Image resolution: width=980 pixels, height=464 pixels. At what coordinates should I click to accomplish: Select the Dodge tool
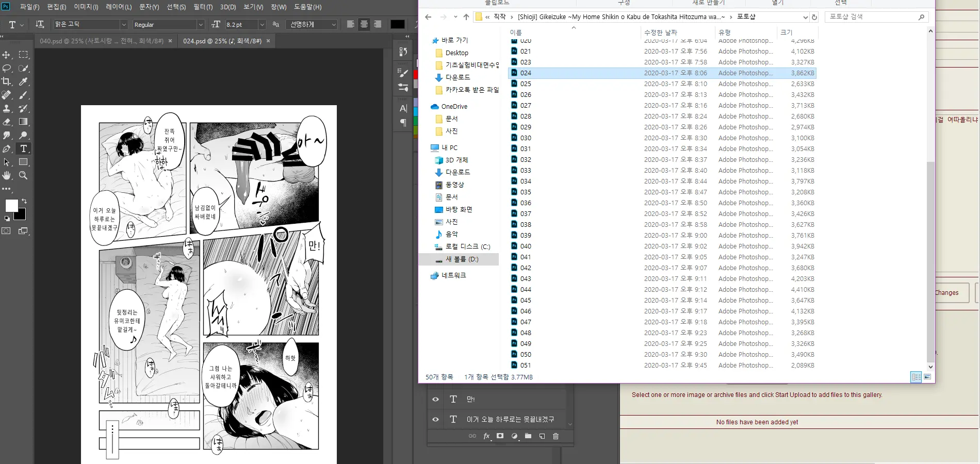click(x=23, y=135)
